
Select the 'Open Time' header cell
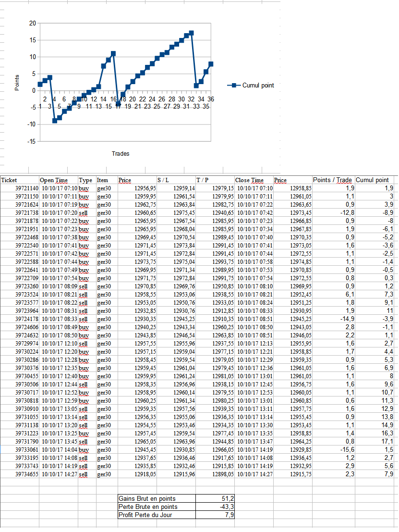coord(59,180)
